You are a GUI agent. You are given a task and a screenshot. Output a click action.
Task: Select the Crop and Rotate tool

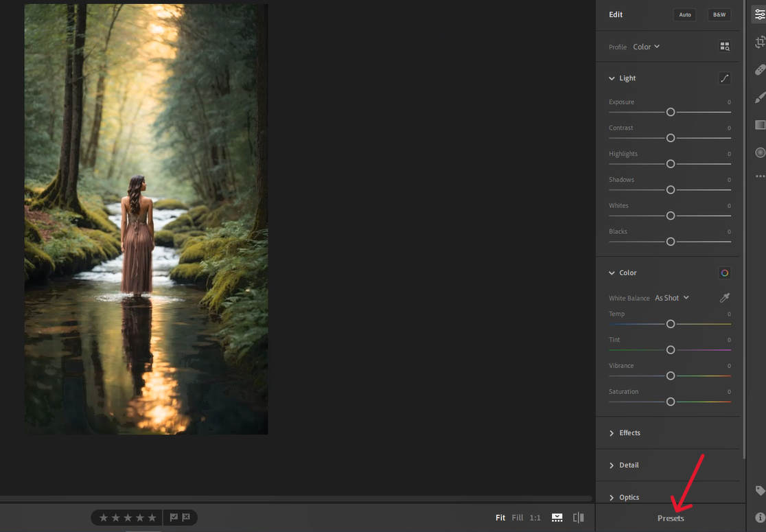click(760, 43)
